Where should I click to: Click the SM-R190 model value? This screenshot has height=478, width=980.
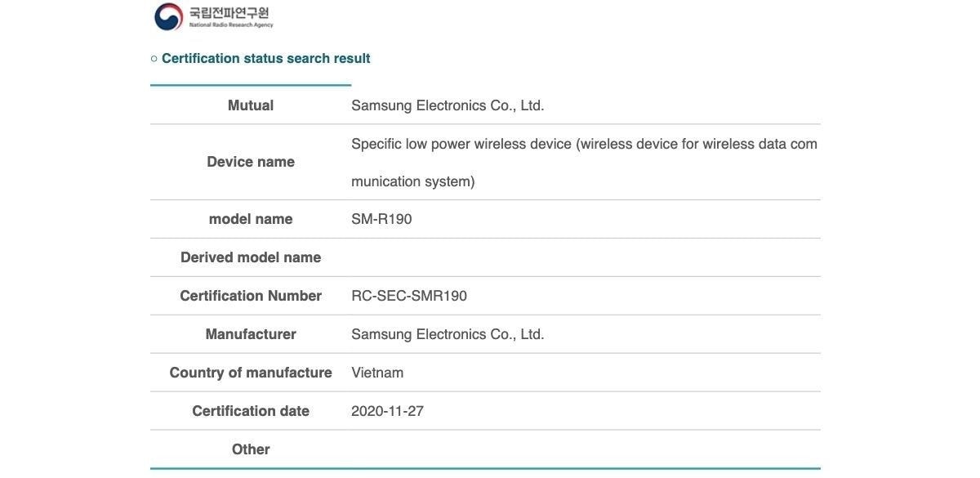[x=381, y=219]
